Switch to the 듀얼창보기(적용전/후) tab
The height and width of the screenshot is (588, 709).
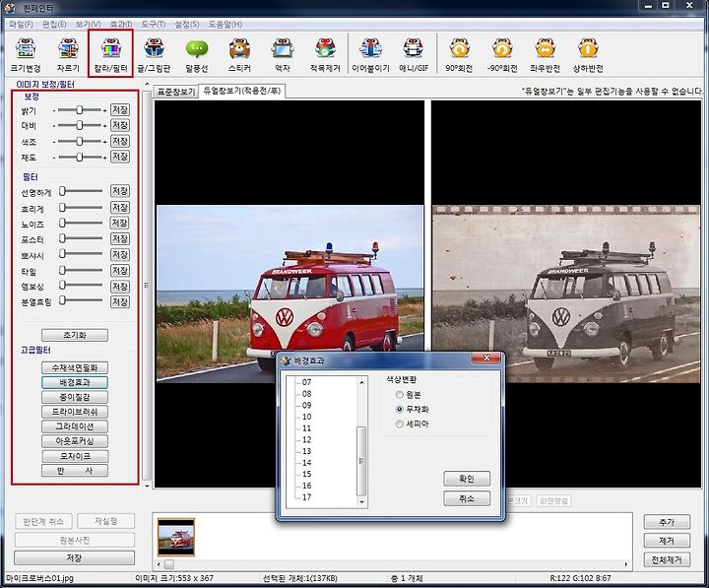pyautogui.click(x=242, y=91)
